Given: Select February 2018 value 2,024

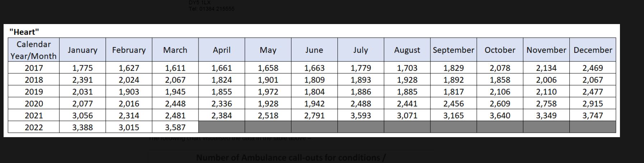Looking at the screenshot, I should [129, 80].
